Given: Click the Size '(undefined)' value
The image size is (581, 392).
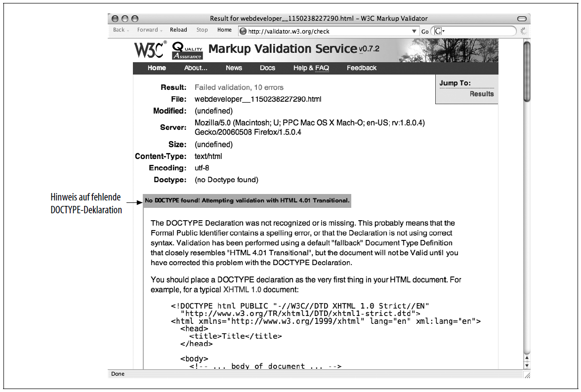Looking at the screenshot, I should tap(214, 144).
